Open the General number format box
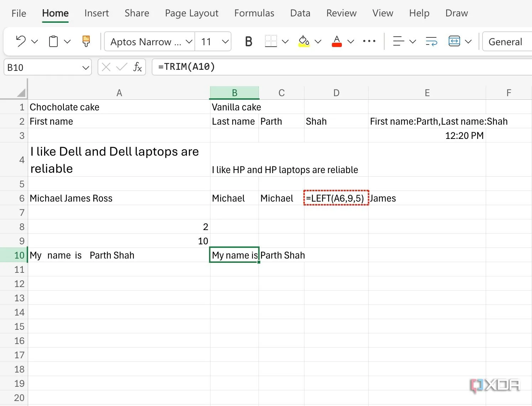Screen dimensions: 532x406 click(506, 42)
